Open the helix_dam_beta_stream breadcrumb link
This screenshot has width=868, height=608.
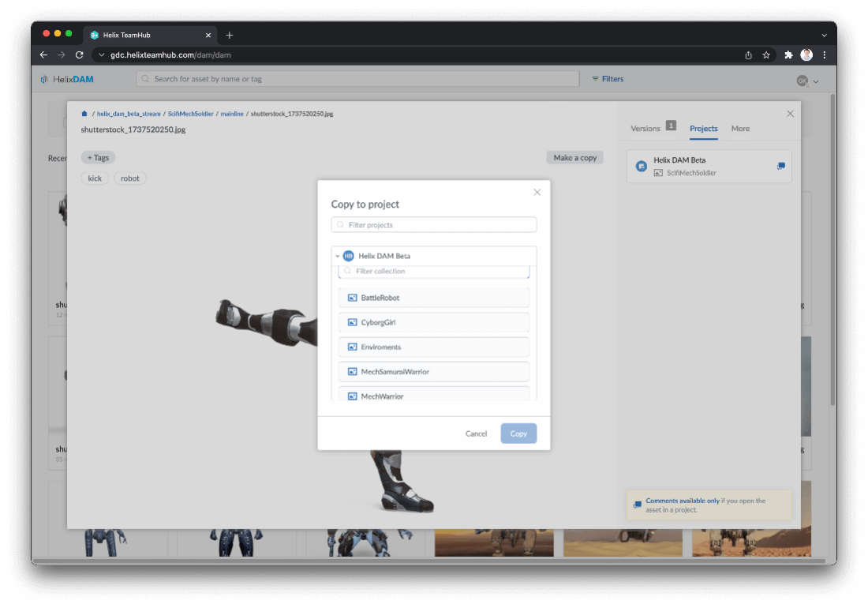pyautogui.click(x=129, y=114)
